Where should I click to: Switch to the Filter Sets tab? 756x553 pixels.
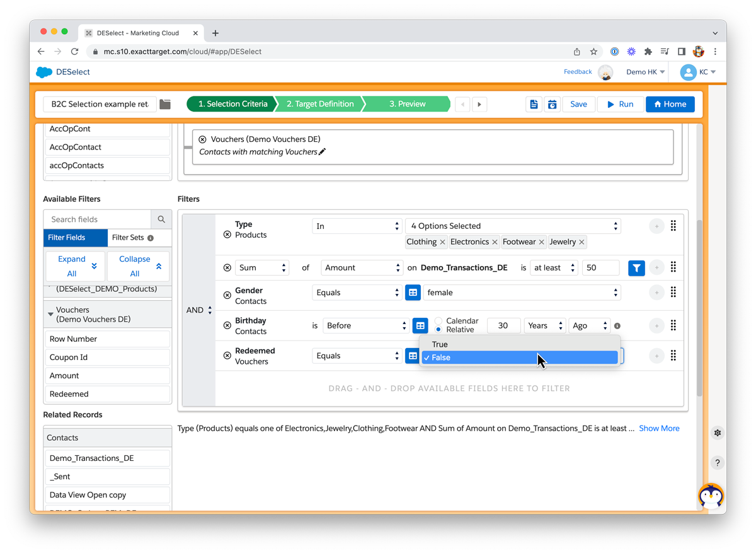[x=132, y=238]
